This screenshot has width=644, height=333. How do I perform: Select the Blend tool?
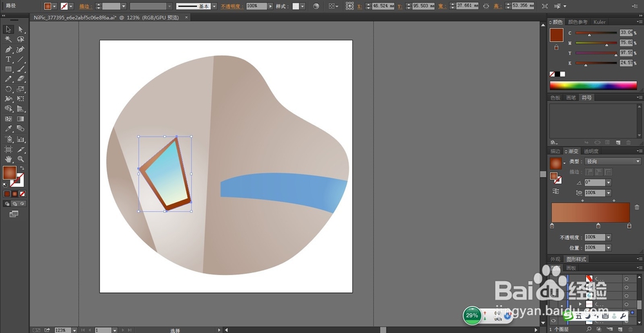(x=21, y=129)
